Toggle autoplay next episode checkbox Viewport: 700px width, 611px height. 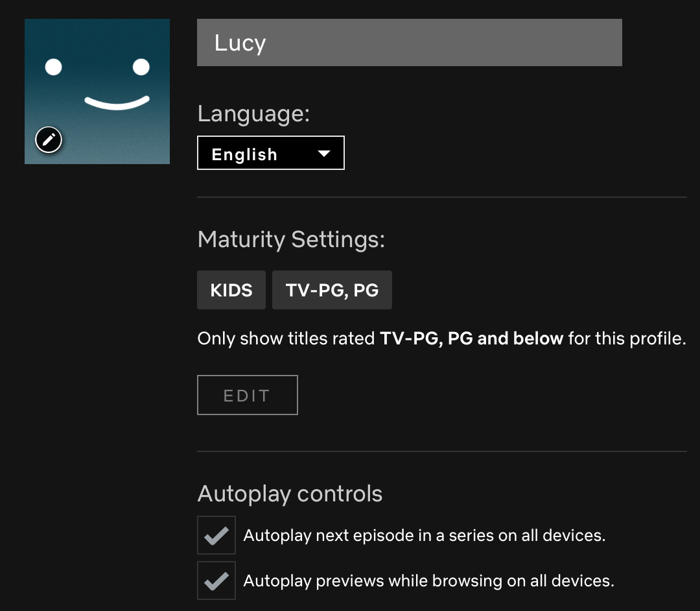216,535
